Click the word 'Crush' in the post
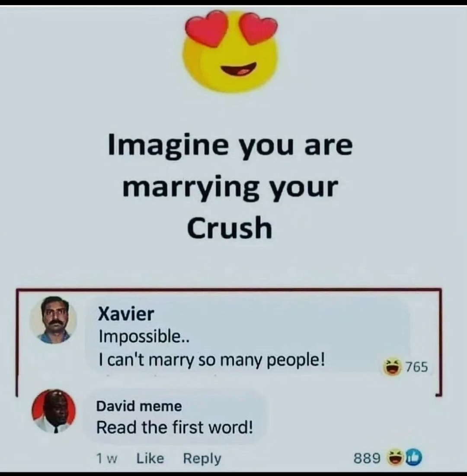467x476 pixels. 230,228
